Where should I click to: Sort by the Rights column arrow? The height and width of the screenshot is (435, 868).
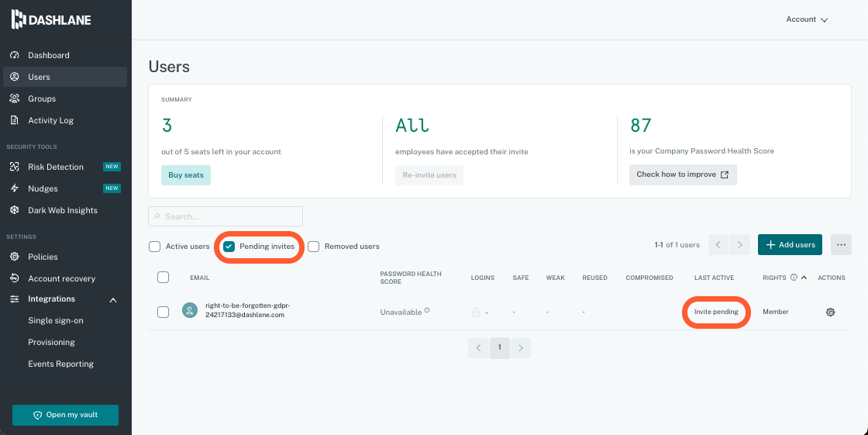click(804, 278)
